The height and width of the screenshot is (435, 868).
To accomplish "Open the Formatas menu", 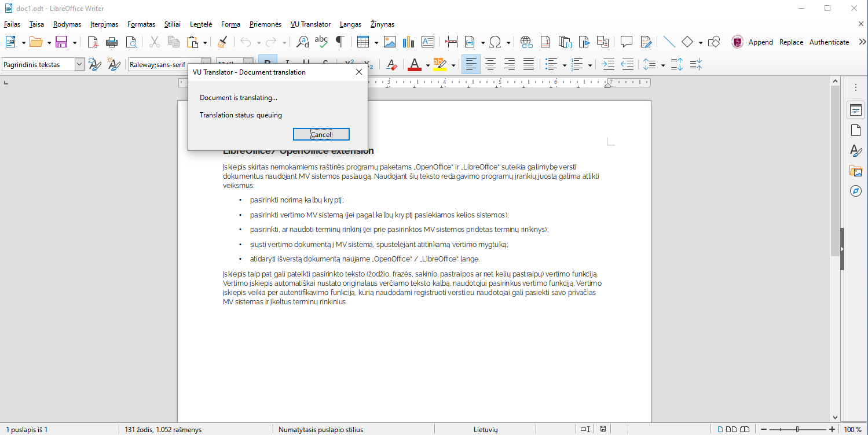I will coord(141,24).
